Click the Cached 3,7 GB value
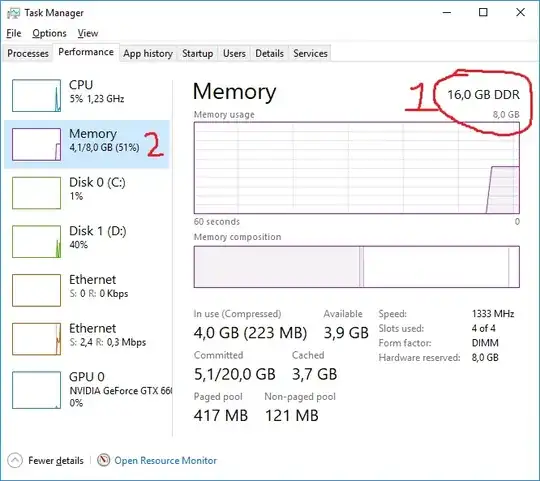The height and width of the screenshot is (481, 540). (x=314, y=374)
